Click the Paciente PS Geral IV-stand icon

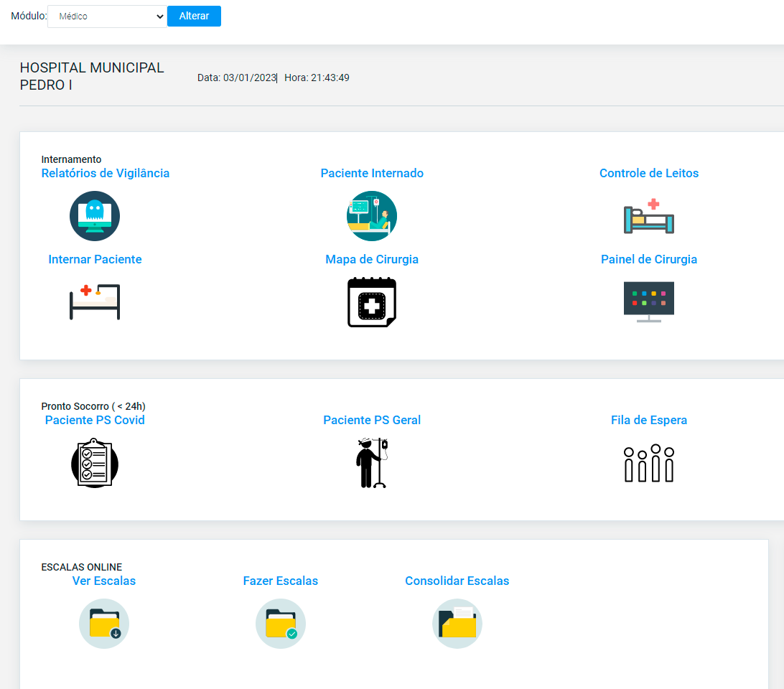point(371,464)
